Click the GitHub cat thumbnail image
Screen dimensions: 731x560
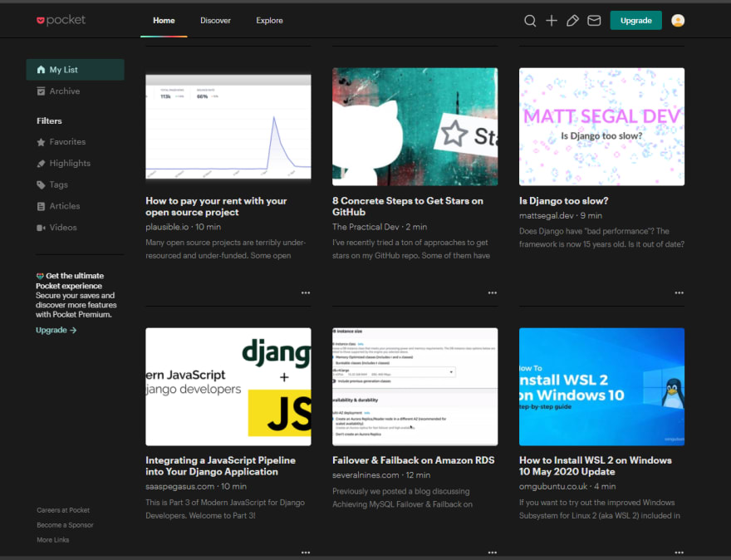click(415, 127)
